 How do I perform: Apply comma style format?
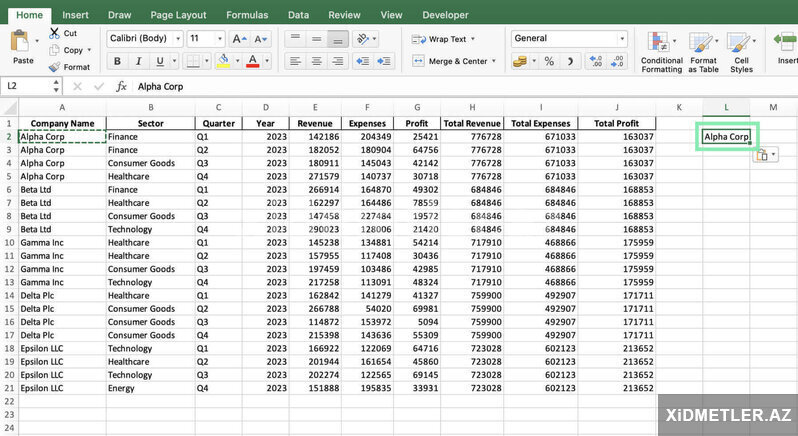(571, 62)
